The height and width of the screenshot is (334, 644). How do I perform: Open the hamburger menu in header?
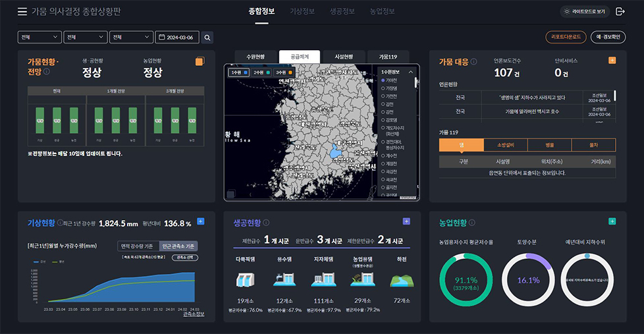pos(22,12)
